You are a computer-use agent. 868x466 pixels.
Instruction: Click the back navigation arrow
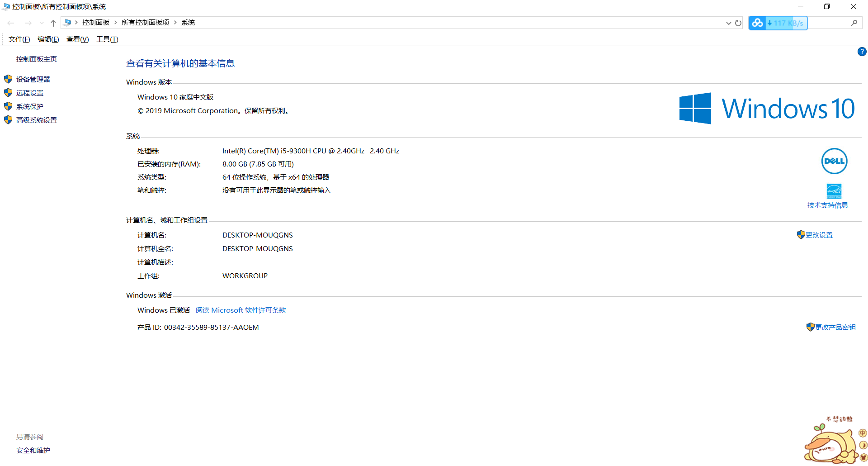[x=11, y=23]
